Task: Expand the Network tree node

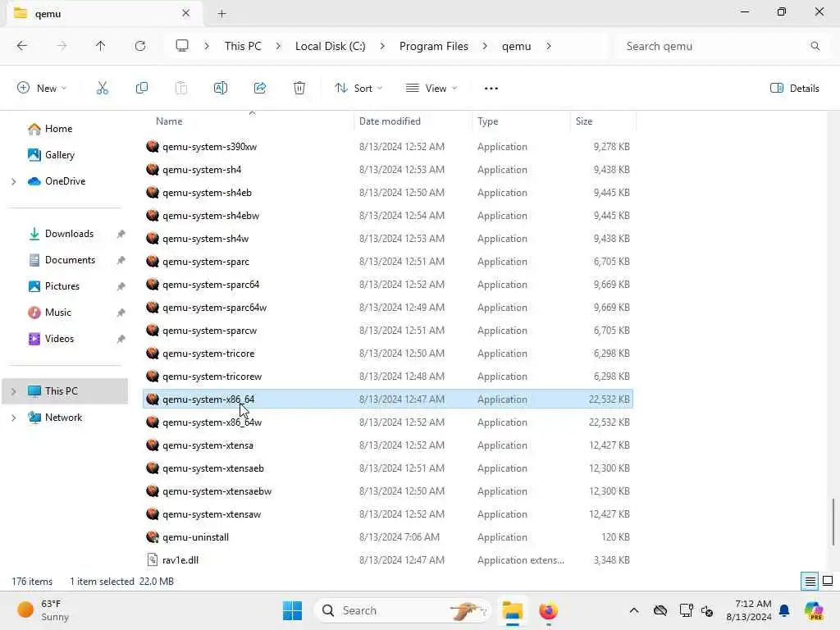Action: [14, 418]
